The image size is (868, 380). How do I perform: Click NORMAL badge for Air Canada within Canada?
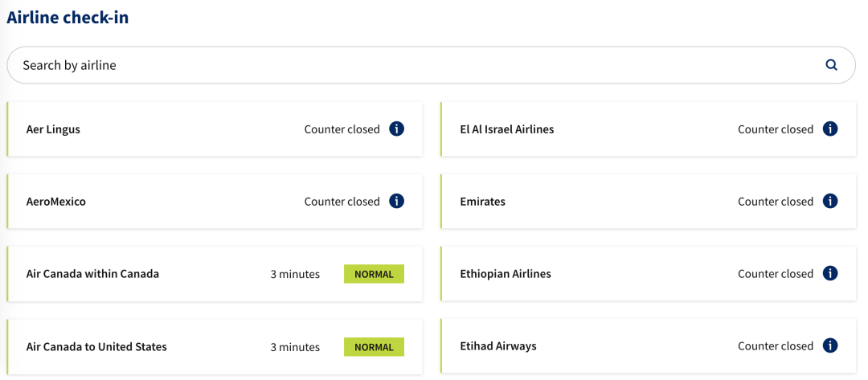(x=375, y=274)
